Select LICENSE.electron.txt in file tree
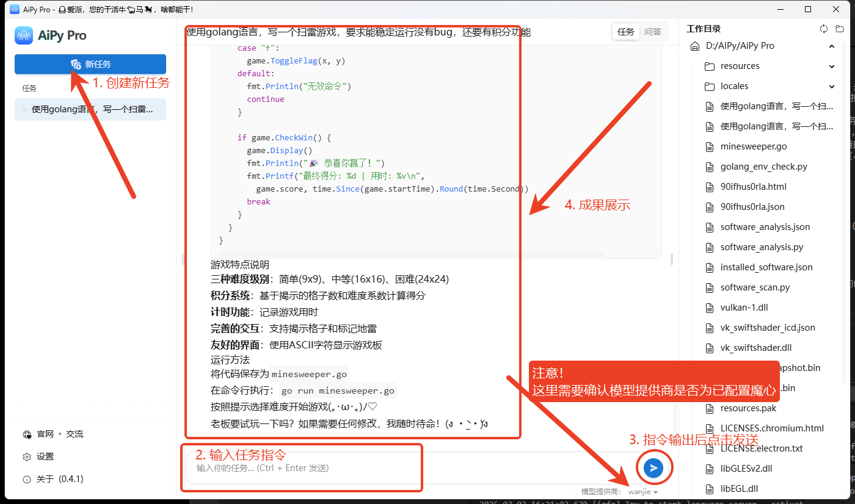The image size is (855, 504). point(762,448)
